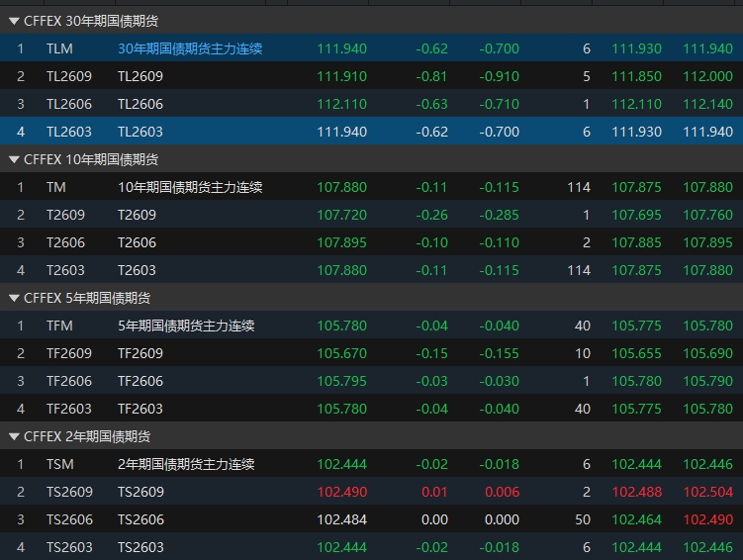
Task: Click the T2606 last price 107.895
Action: tap(341, 242)
